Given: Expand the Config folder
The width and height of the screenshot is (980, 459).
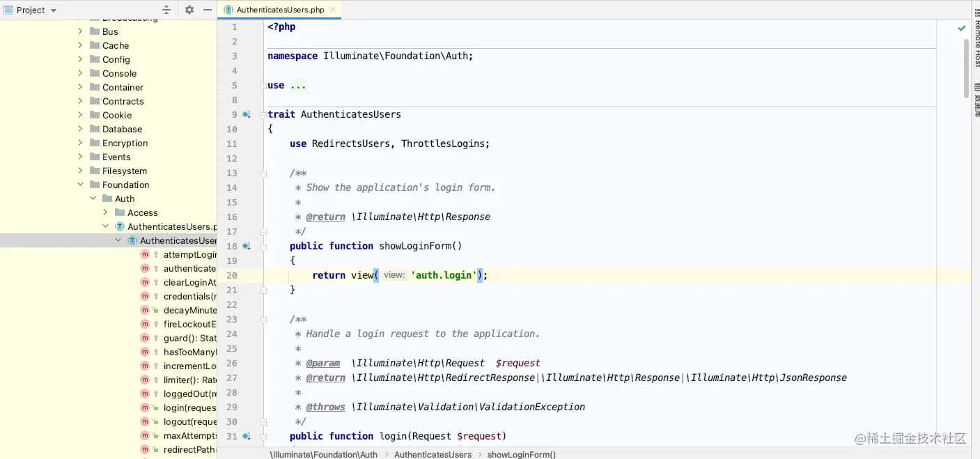Looking at the screenshot, I should coord(80,59).
